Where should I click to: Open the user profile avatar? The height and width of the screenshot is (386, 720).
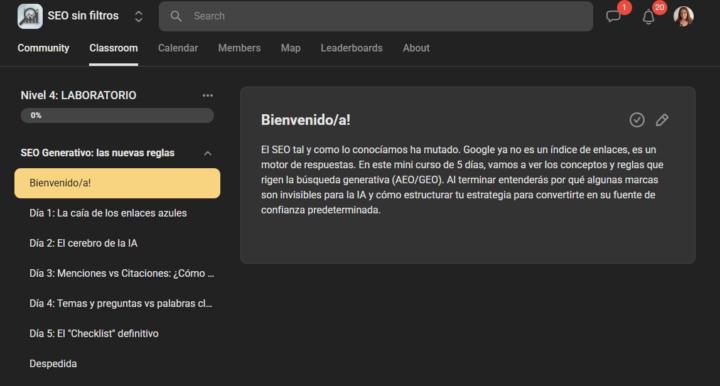click(683, 16)
